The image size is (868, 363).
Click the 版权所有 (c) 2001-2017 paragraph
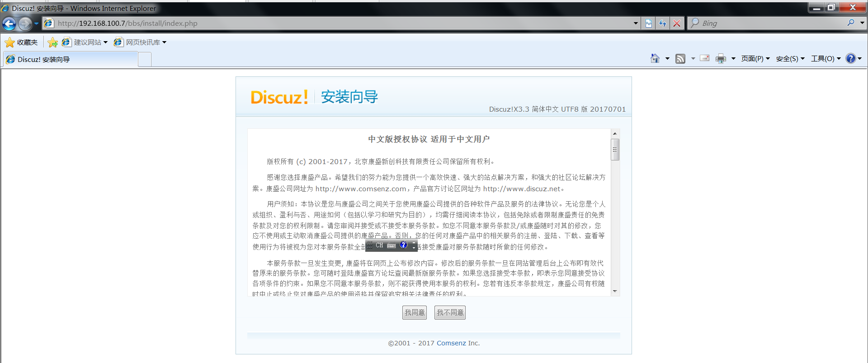coord(381,161)
